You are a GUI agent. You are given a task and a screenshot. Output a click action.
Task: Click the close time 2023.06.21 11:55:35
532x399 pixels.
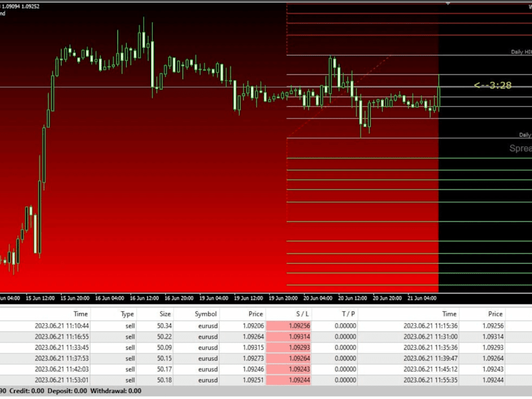point(430,380)
